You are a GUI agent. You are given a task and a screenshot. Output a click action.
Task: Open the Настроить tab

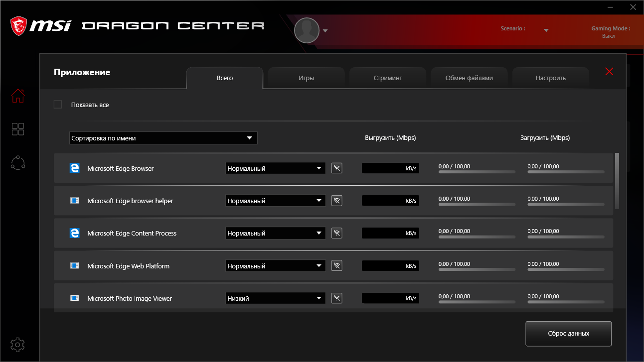(x=551, y=78)
